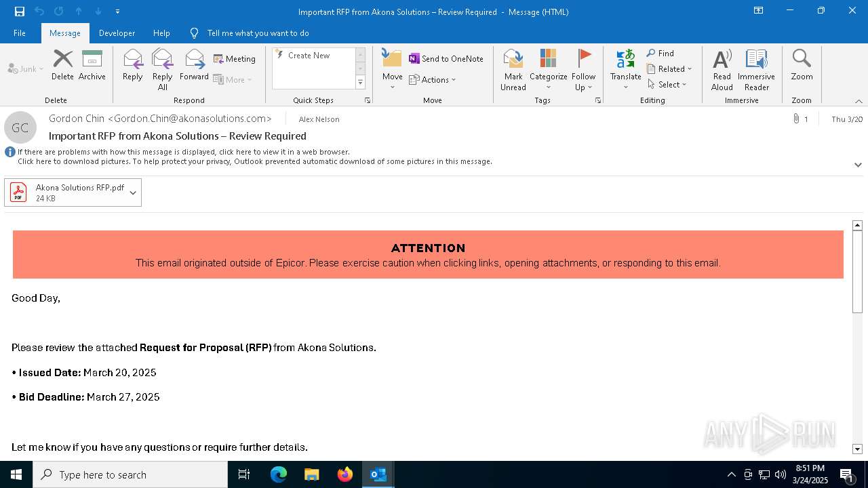Open the notification center
868x488 pixels.
[x=846, y=474]
